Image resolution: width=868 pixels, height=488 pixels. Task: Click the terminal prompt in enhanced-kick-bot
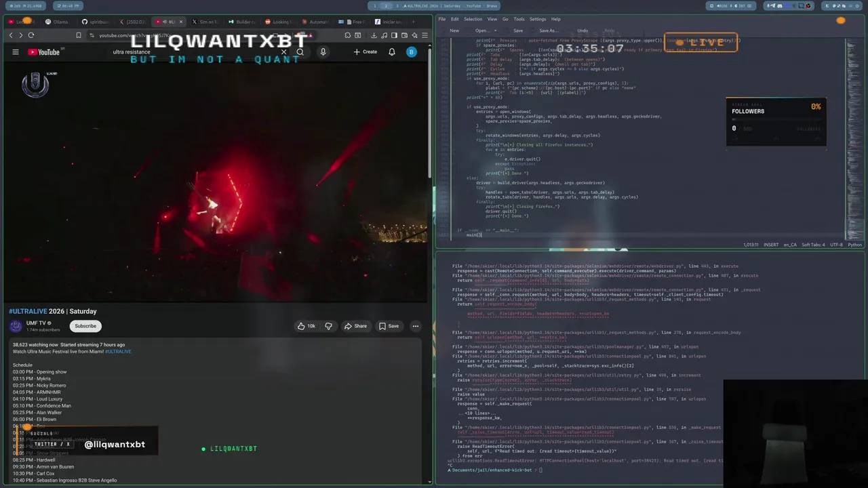coord(495,470)
